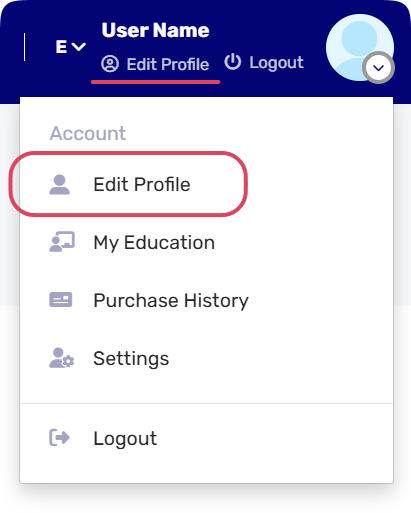Click the exit arrow icon beside dropdown Logout
Image resolution: width=411 pixels, height=513 pixels.
click(60, 438)
